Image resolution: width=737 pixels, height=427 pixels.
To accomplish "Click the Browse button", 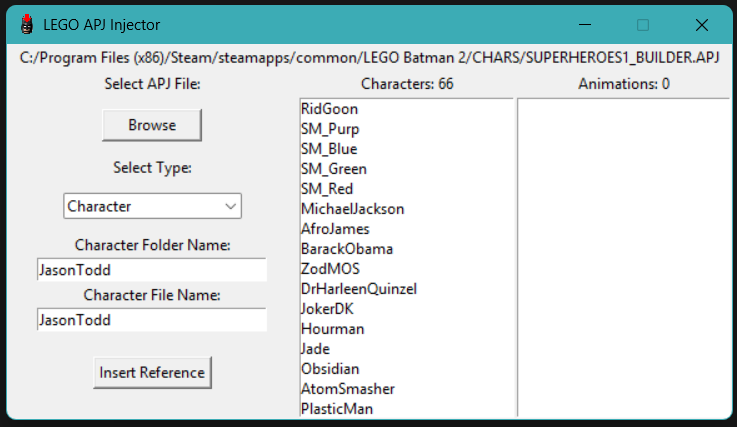I will 152,125.
